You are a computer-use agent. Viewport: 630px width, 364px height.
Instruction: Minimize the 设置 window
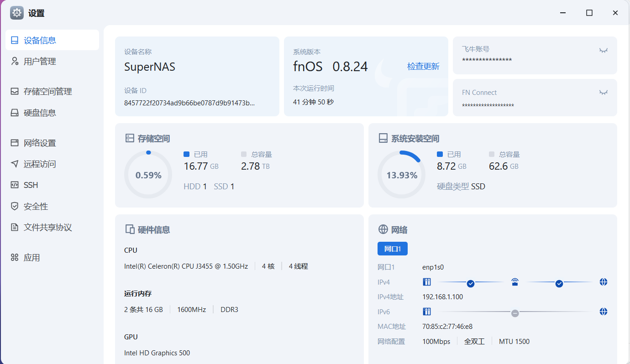pyautogui.click(x=563, y=13)
